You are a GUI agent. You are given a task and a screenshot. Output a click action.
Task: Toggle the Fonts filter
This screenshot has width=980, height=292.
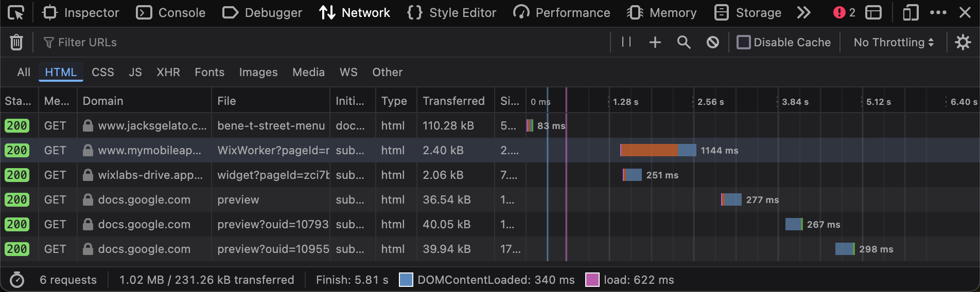tap(209, 72)
